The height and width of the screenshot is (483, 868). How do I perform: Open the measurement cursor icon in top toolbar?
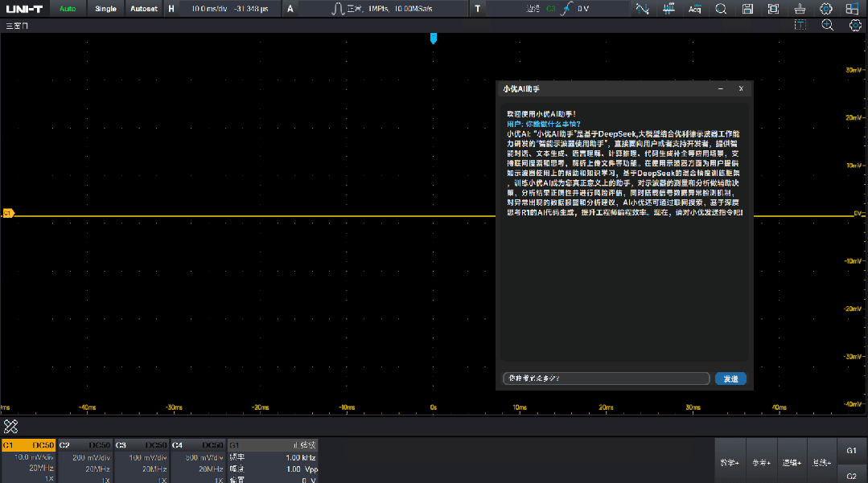642,9
